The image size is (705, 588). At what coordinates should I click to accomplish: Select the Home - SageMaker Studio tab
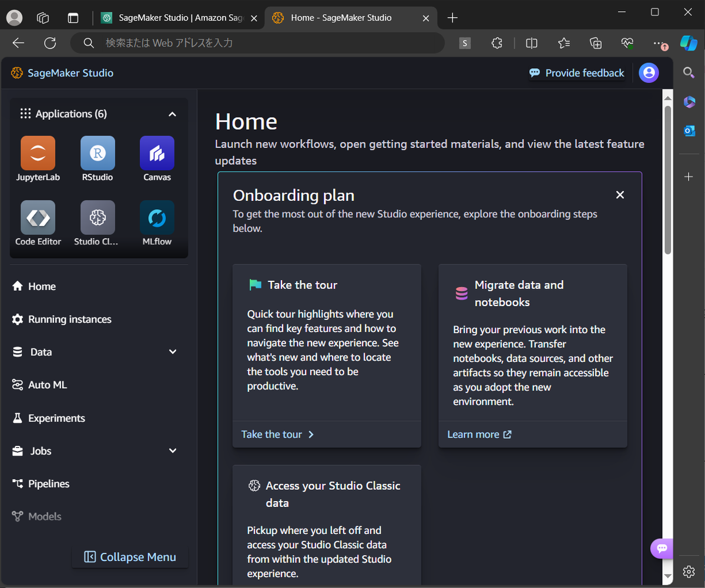coord(341,18)
